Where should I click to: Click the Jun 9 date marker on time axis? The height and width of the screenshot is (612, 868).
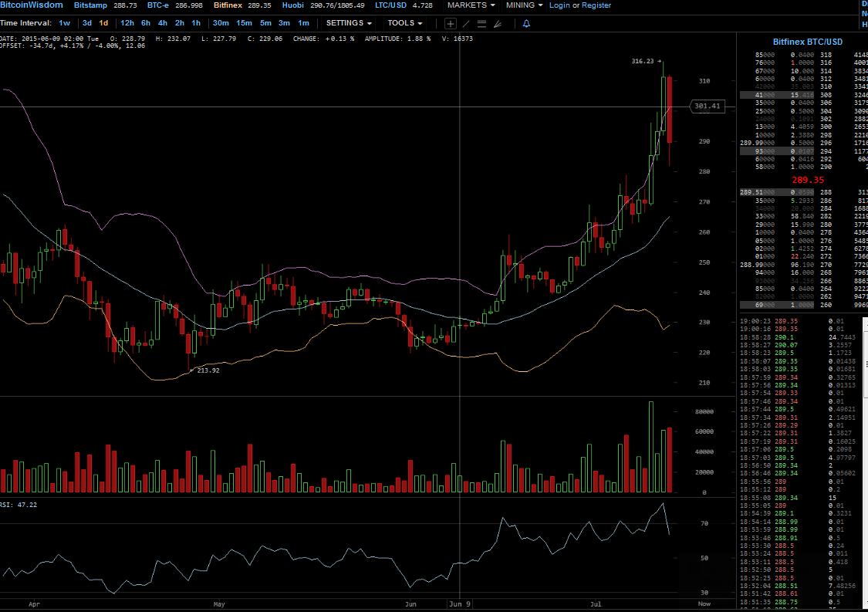[x=460, y=604]
